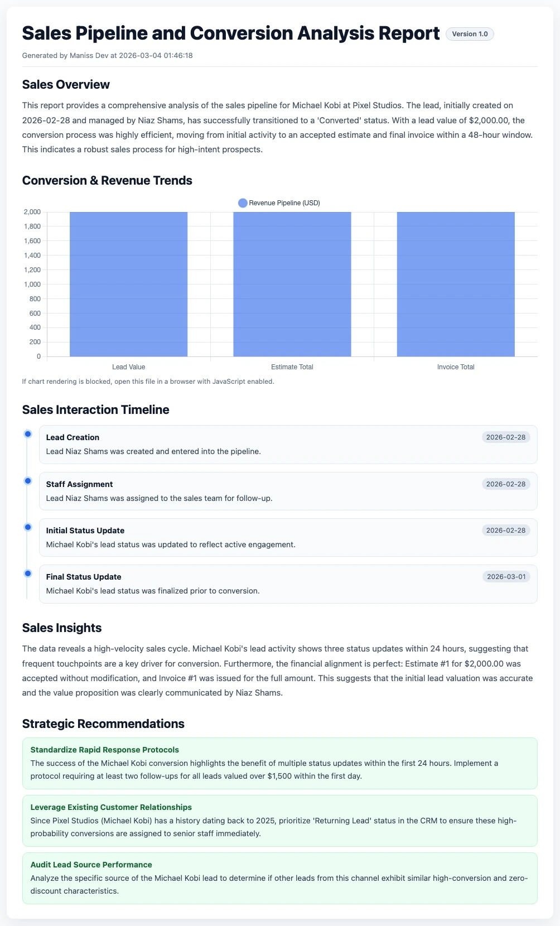Click the 2026-03-01 date badge

[x=506, y=577]
